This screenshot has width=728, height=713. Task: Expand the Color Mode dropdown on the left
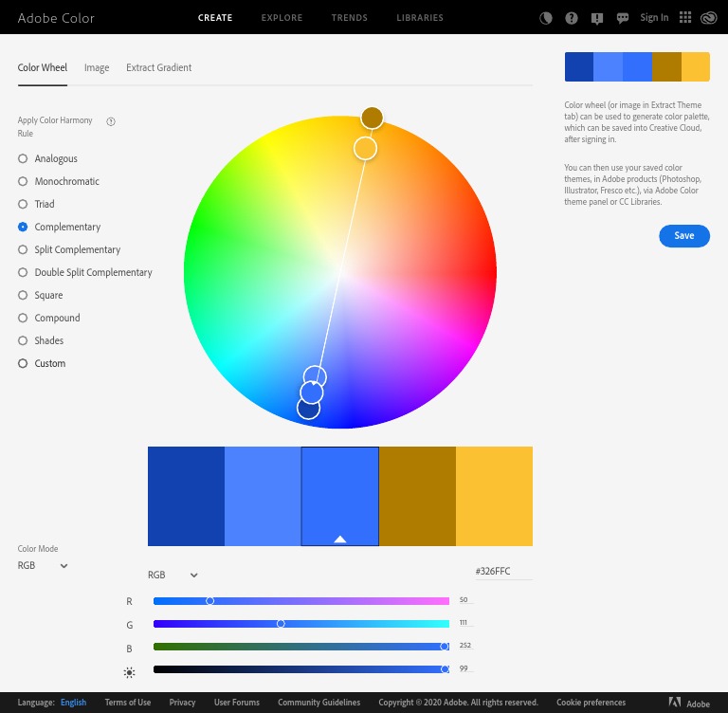(x=43, y=566)
